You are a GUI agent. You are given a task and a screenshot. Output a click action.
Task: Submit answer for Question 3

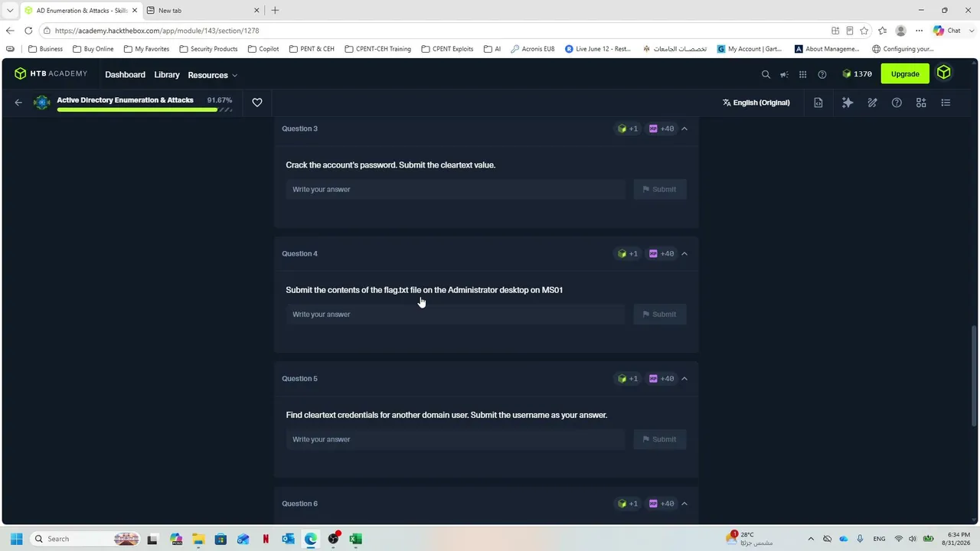(x=660, y=189)
